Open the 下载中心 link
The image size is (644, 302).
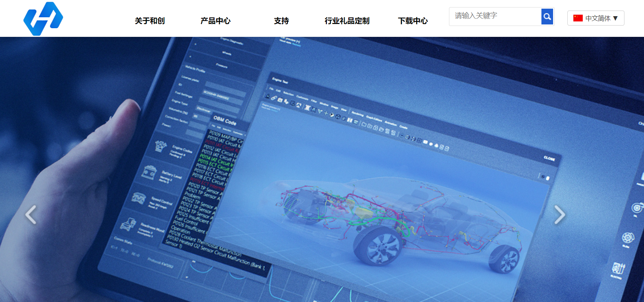(413, 21)
